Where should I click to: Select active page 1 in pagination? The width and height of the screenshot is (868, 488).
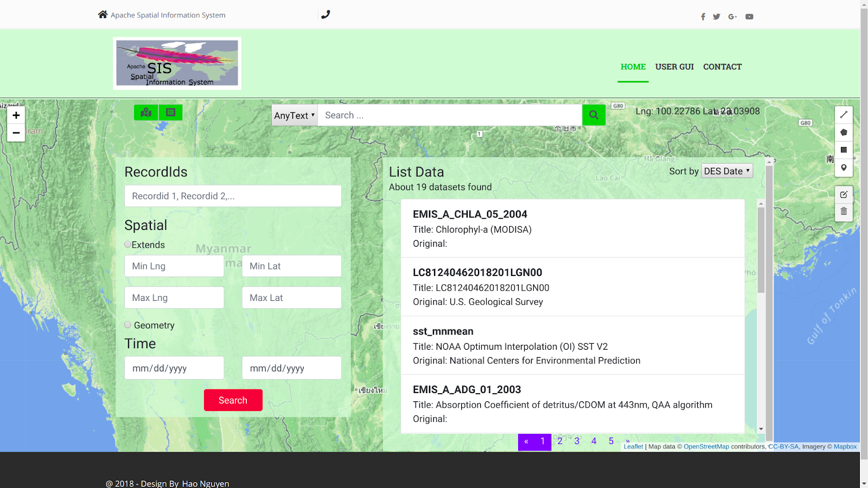[x=542, y=441]
